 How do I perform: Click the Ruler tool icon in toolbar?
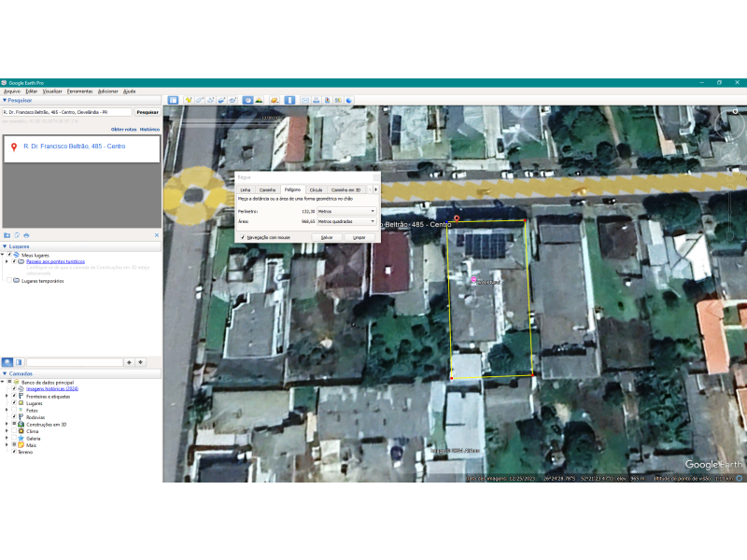point(289,100)
